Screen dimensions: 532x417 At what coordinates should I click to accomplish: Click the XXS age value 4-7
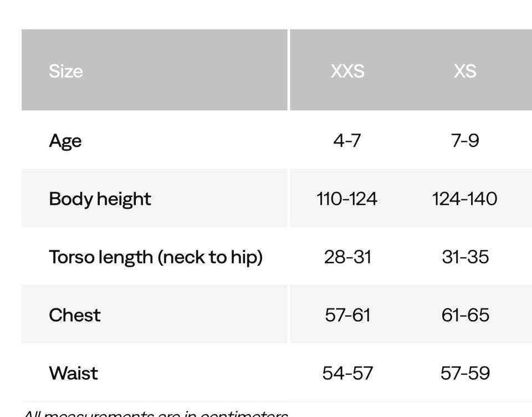point(347,141)
